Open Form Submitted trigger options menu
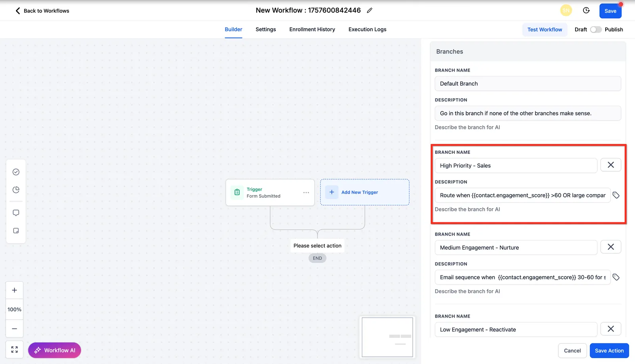Viewport: 635px width, 364px height. point(306,192)
